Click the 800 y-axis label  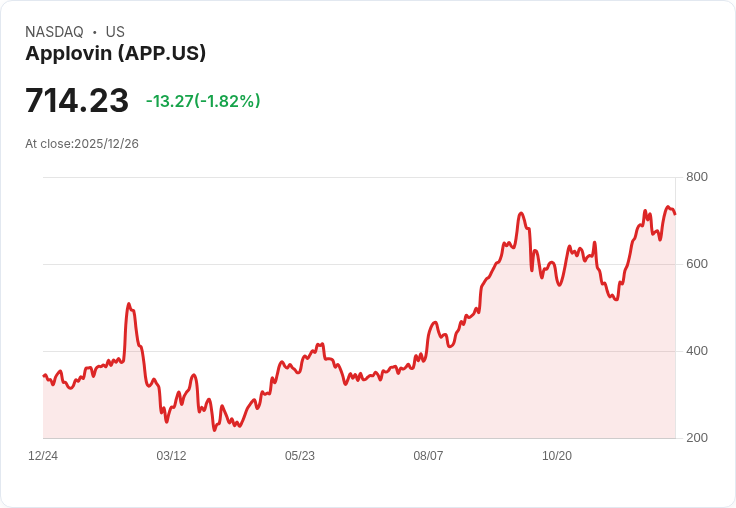tap(697, 177)
